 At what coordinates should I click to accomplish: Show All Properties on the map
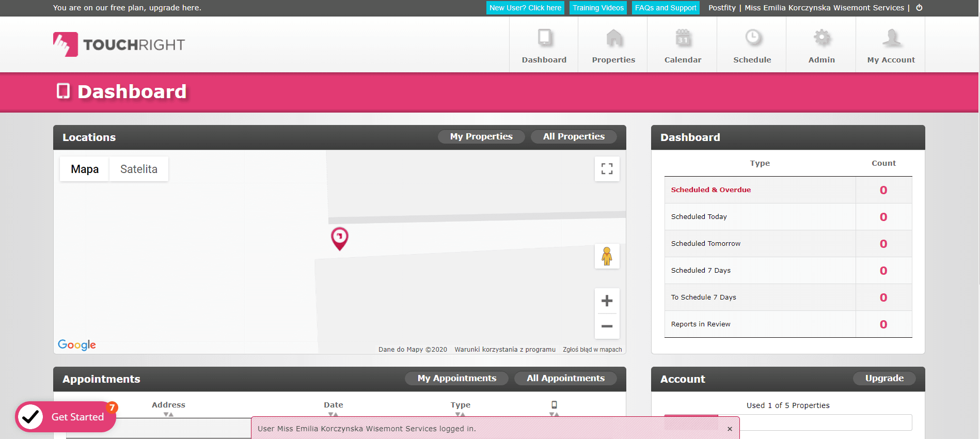(573, 136)
